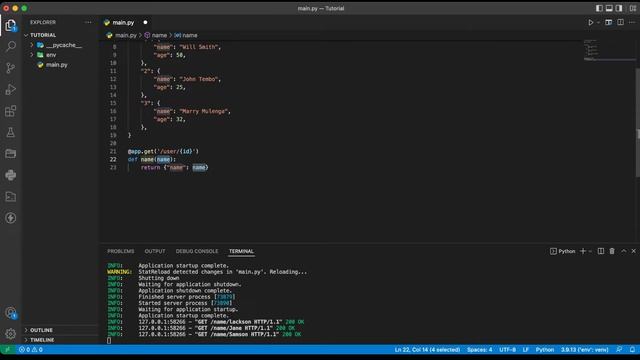Image resolution: width=640 pixels, height=360 pixels.
Task: Toggle secondary side bar visibility
Action: 619,8
